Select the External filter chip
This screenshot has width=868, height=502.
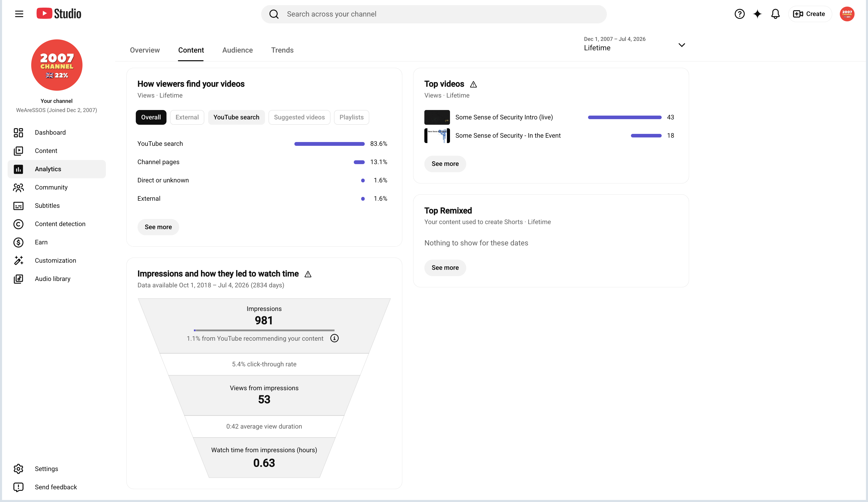pyautogui.click(x=187, y=117)
